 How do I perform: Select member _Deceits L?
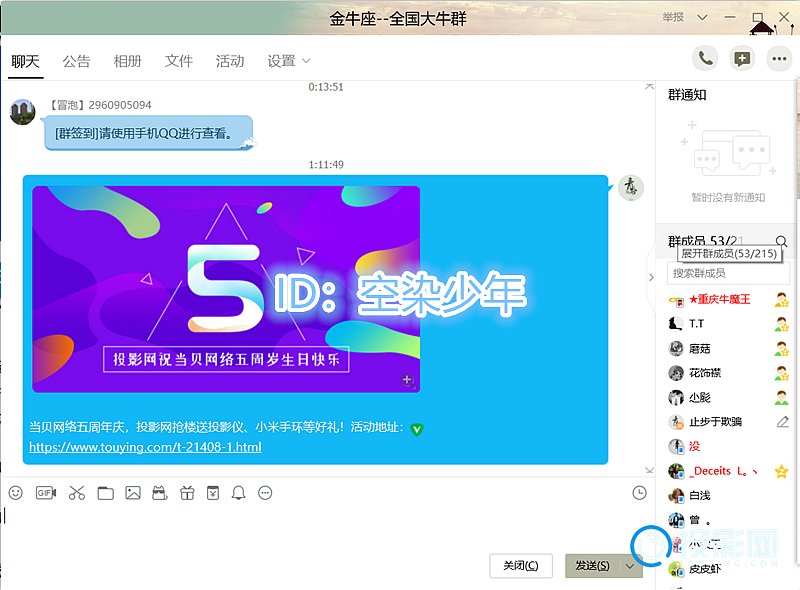(722, 471)
